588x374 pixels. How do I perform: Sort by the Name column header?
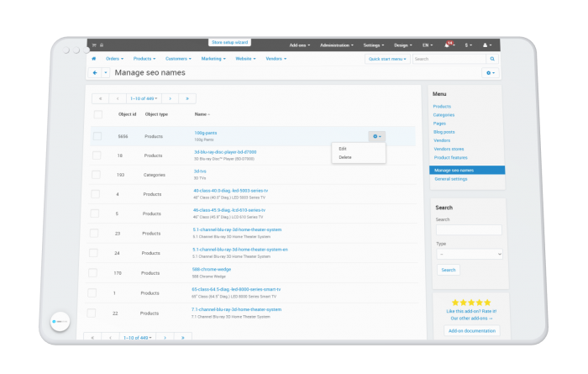point(202,114)
